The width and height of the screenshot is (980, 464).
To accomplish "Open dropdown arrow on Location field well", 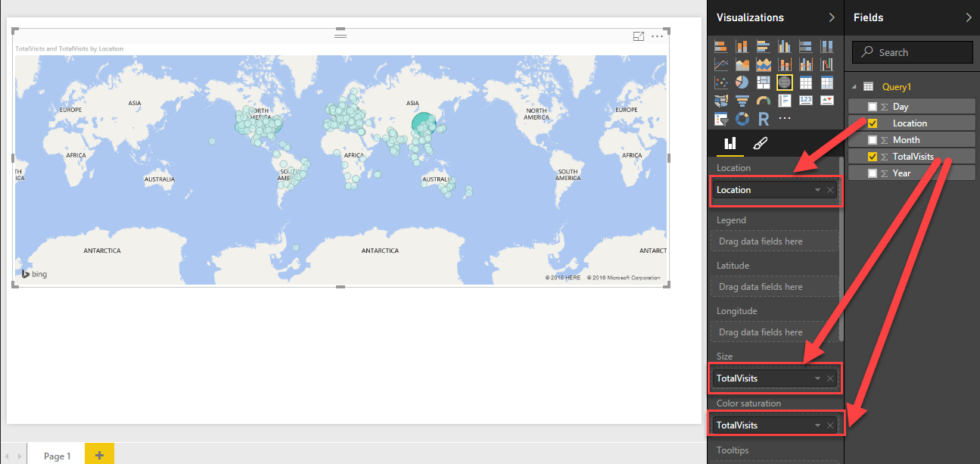I will click(x=817, y=190).
